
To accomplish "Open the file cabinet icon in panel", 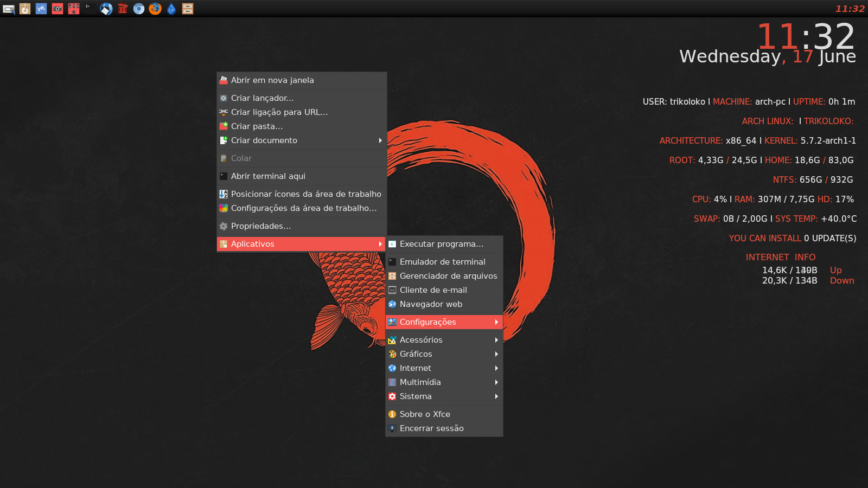I will pos(188,9).
